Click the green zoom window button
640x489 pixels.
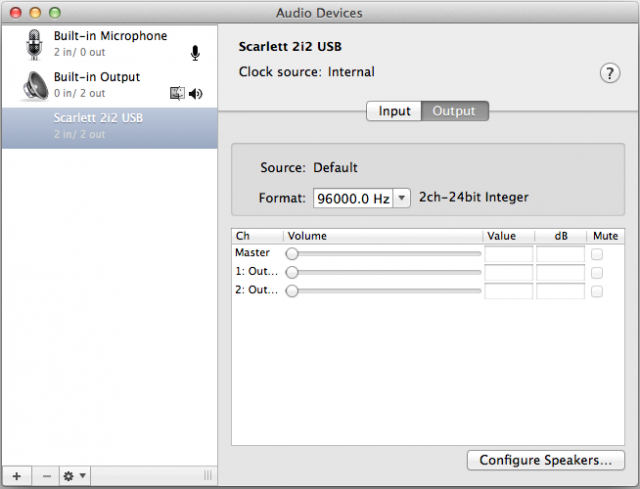click(55, 13)
